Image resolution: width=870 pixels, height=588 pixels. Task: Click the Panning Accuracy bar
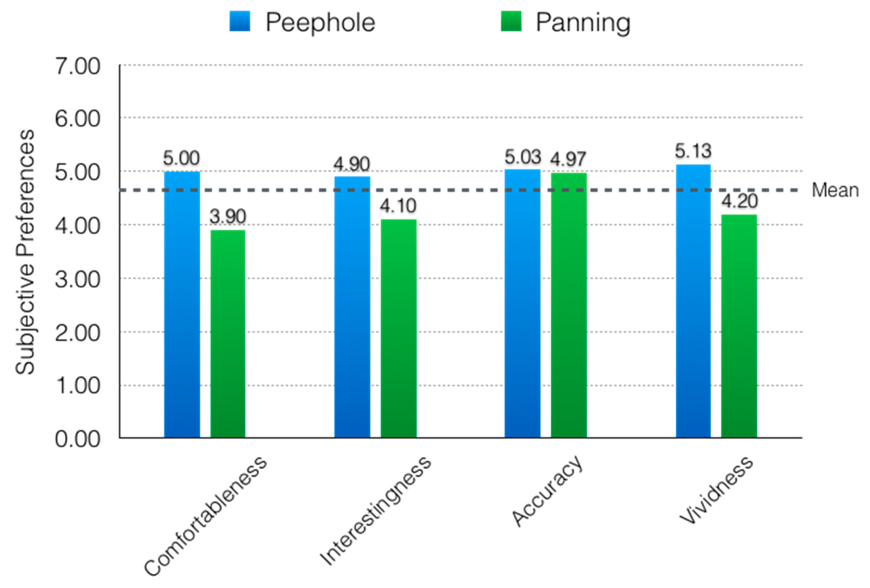pyautogui.click(x=569, y=305)
